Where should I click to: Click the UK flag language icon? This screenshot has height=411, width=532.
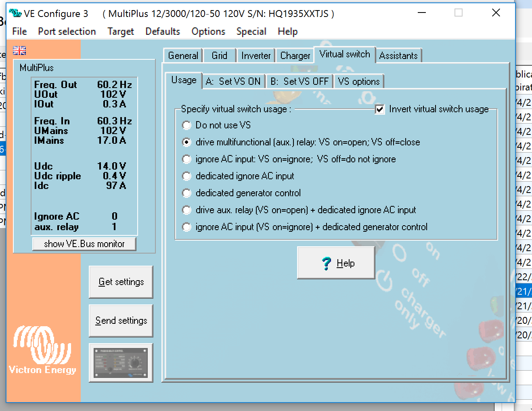point(19,50)
